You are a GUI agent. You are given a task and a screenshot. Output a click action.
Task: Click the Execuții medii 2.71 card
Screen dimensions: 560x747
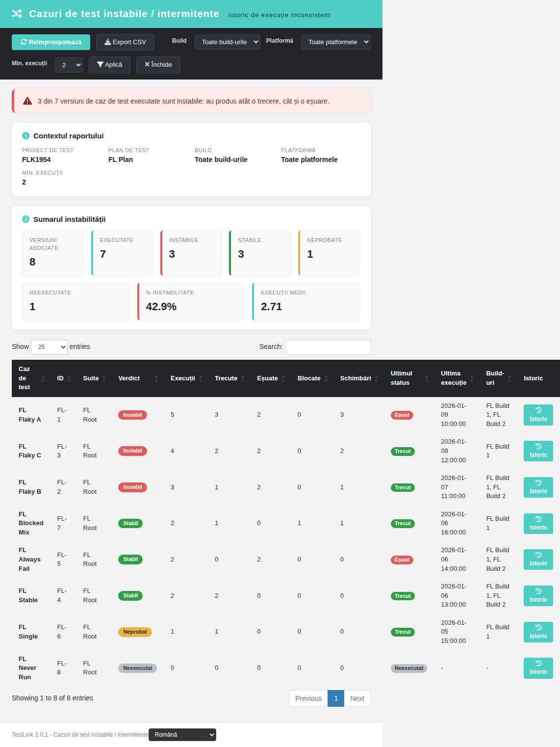tap(306, 301)
